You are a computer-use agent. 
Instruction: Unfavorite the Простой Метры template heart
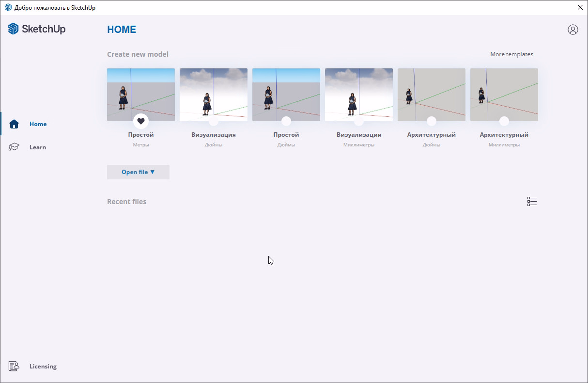(141, 121)
